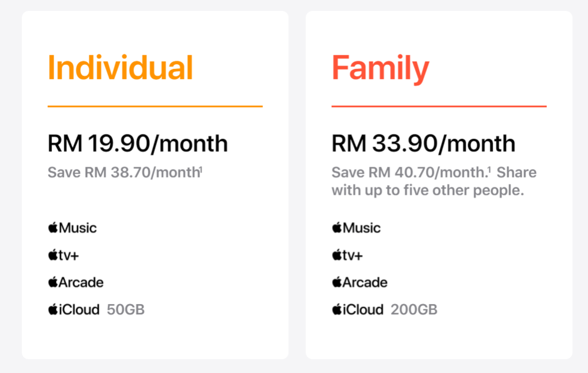Click 'Share with up to five other people' text

pyautogui.click(x=434, y=181)
